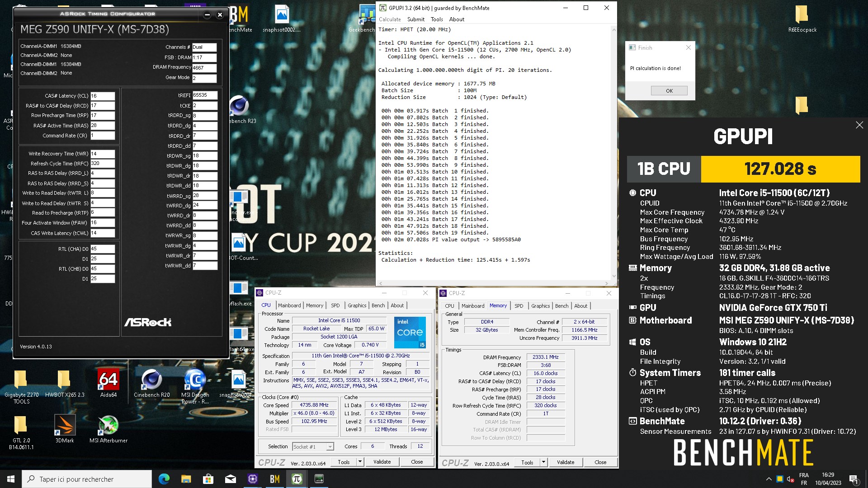Click GPUPI horizontal scrollbar right arrow
This screenshot has height=488, width=868.
pos(606,283)
